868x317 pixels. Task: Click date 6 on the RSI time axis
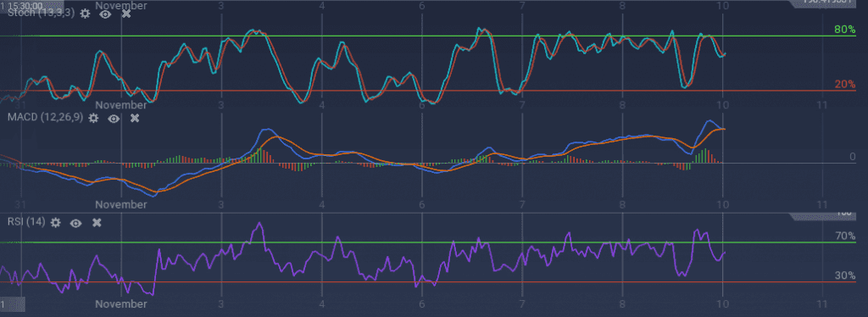click(422, 303)
